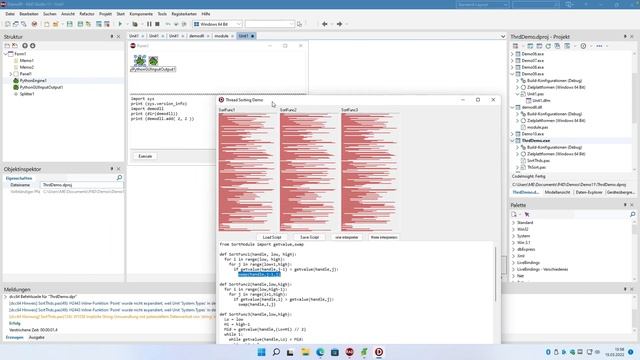The image size is (640, 360).
Task: Expand the LiveBindings category in Palette
Action: click(x=513, y=263)
